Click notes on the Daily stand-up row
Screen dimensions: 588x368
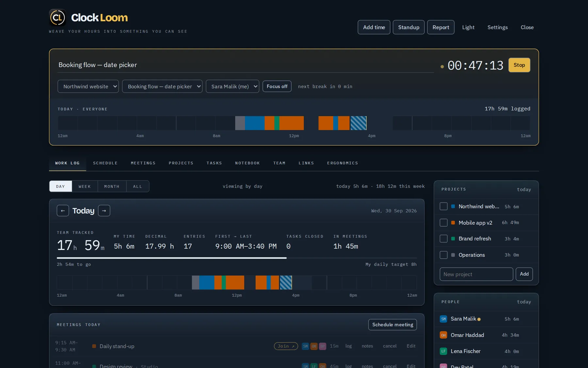[367, 346]
